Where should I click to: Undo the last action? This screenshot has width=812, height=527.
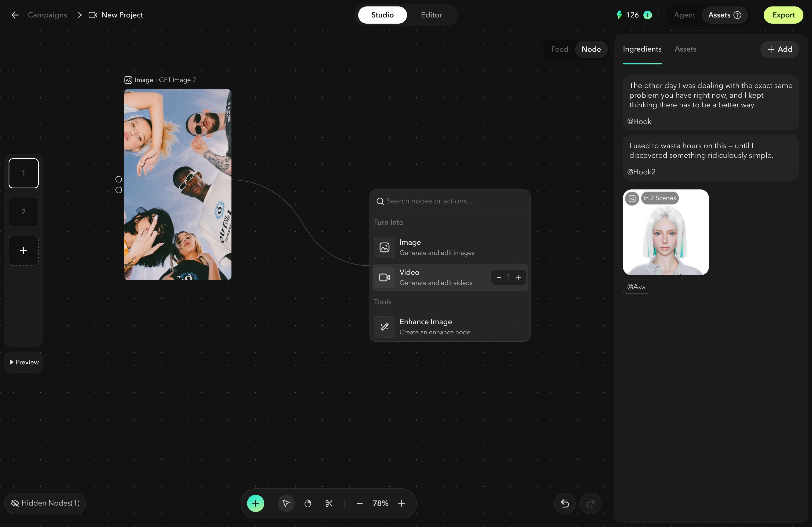(x=565, y=503)
